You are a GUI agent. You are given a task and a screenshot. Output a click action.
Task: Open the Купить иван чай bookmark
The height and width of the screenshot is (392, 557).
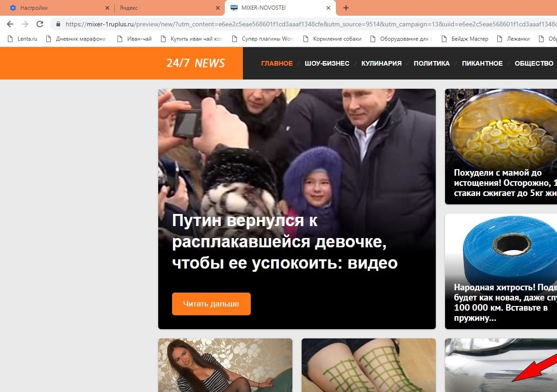click(x=192, y=39)
